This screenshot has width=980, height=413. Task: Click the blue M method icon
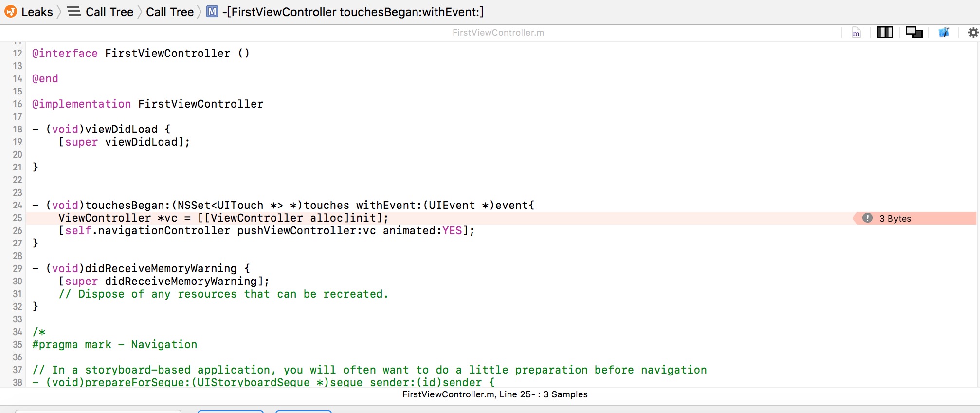tap(212, 11)
